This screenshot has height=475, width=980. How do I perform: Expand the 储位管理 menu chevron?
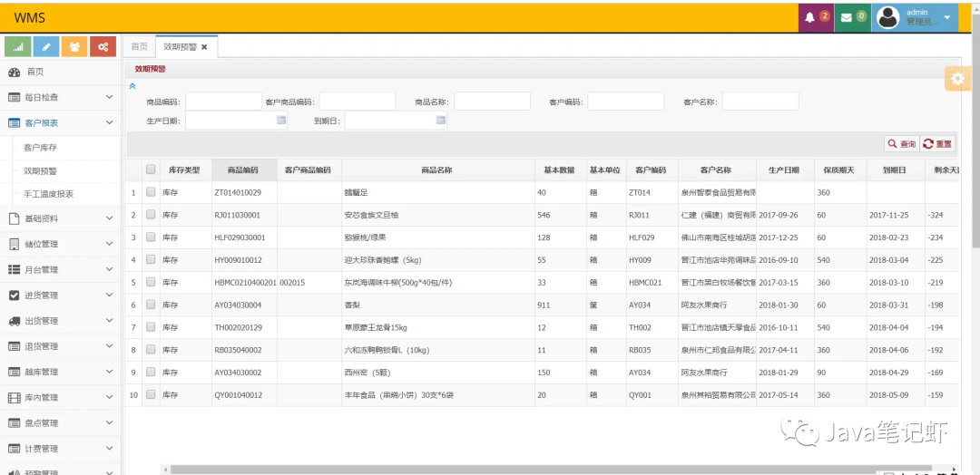[x=110, y=244]
